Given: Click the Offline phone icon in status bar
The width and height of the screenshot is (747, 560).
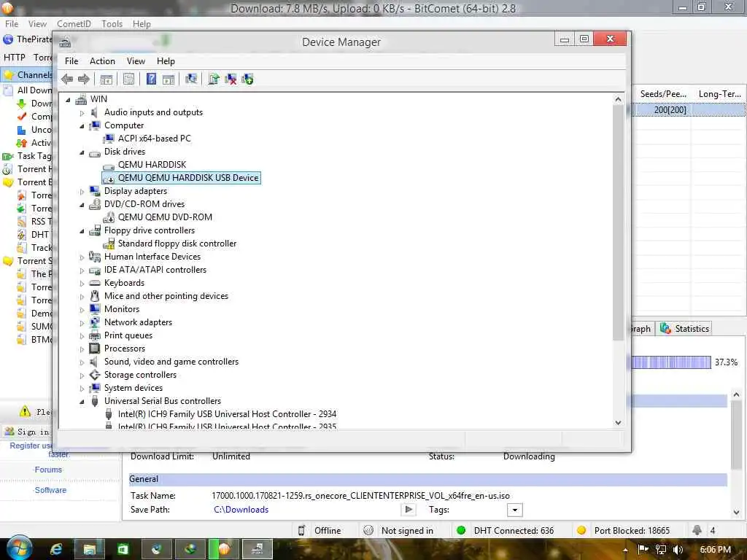Looking at the screenshot, I should [301, 531].
